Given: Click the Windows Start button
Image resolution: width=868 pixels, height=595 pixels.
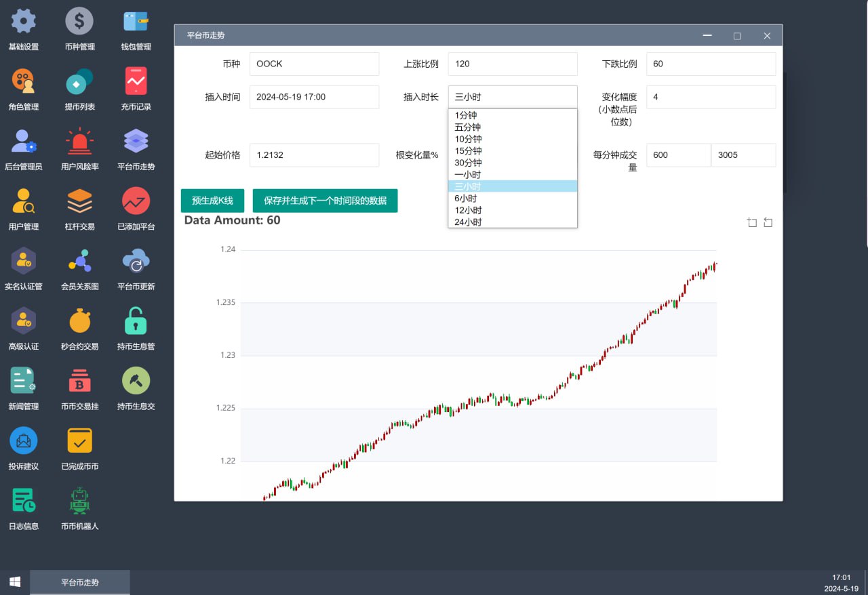Looking at the screenshot, I should click(x=15, y=582).
